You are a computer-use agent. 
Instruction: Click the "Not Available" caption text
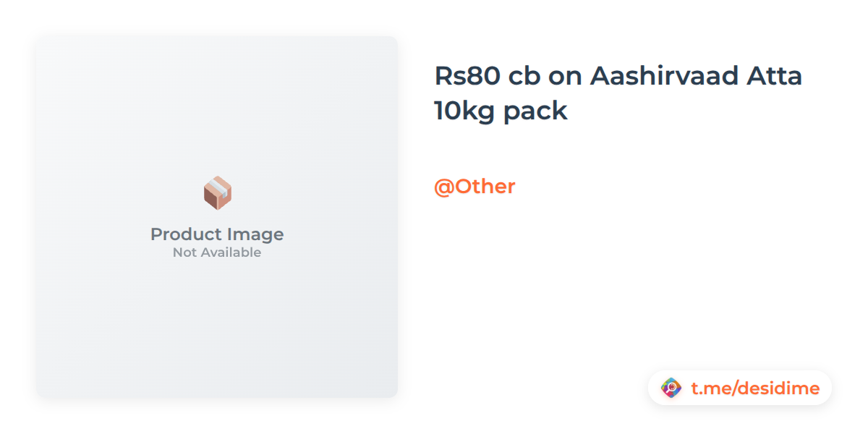pyautogui.click(x=217, y=252)
